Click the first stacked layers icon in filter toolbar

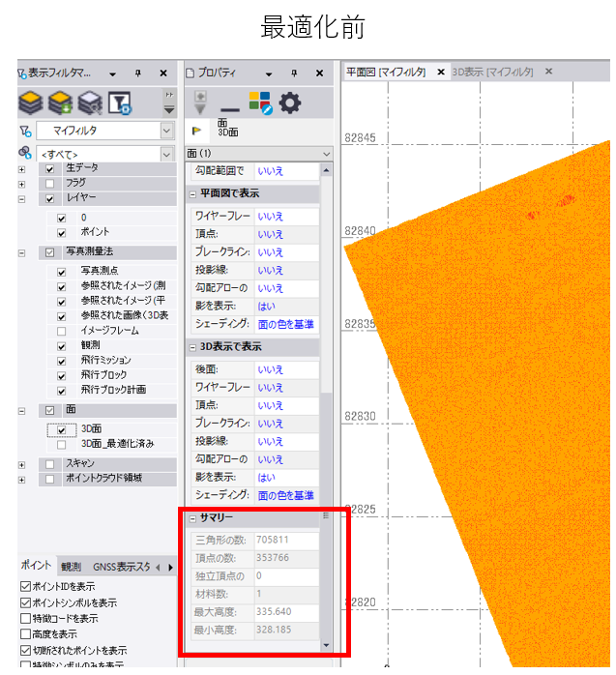(x=31, y=102)
